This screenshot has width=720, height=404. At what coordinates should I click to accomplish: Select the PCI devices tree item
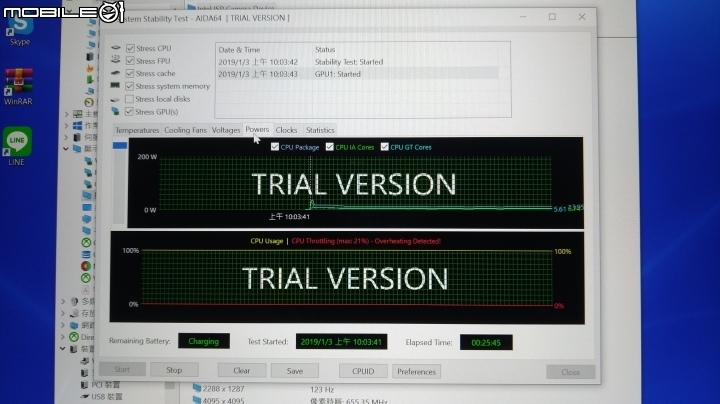point(106,384)
